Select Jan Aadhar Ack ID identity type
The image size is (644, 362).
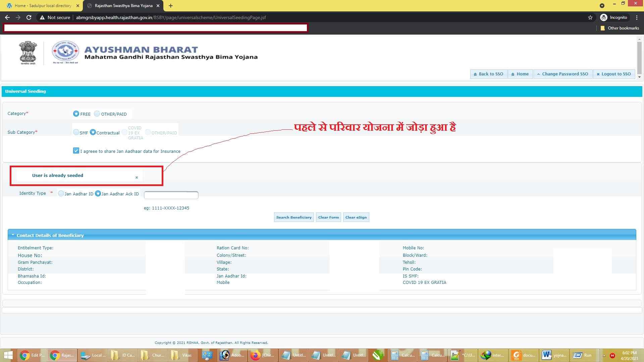point(98,193)
